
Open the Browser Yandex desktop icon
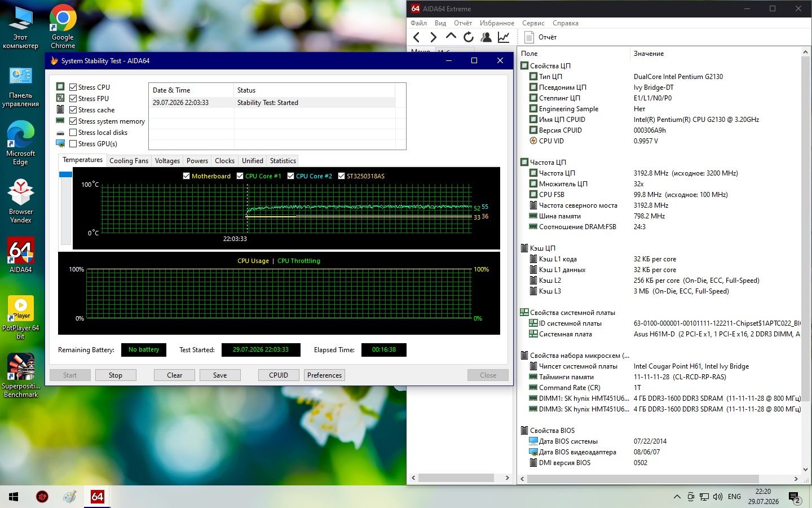[x=20, y=202]
